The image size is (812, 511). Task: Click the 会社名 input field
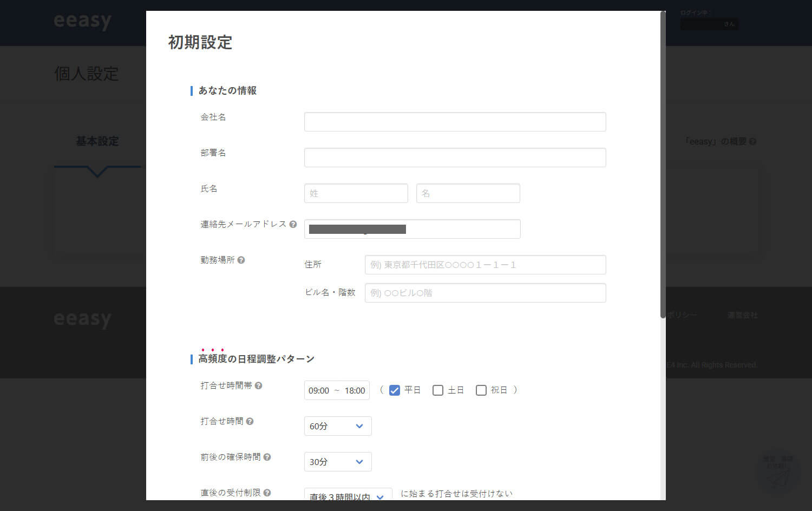(x=455, y=122)
